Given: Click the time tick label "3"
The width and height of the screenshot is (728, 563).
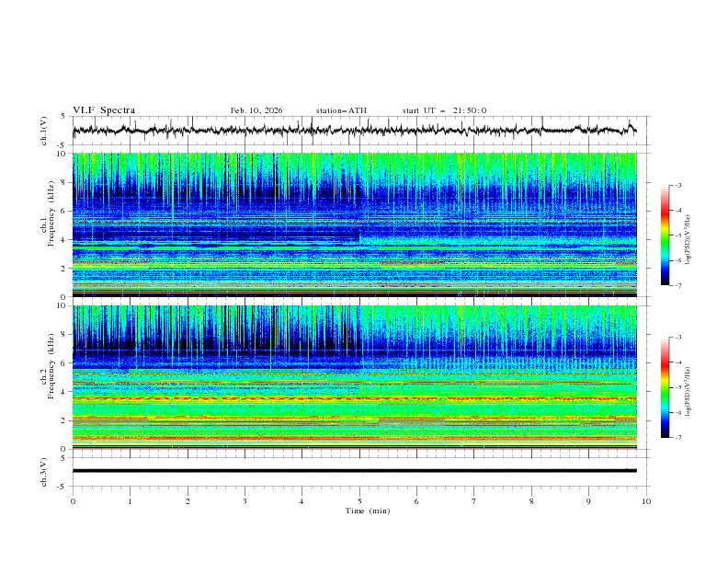Looking at the screenshot, I should (245, 501).
